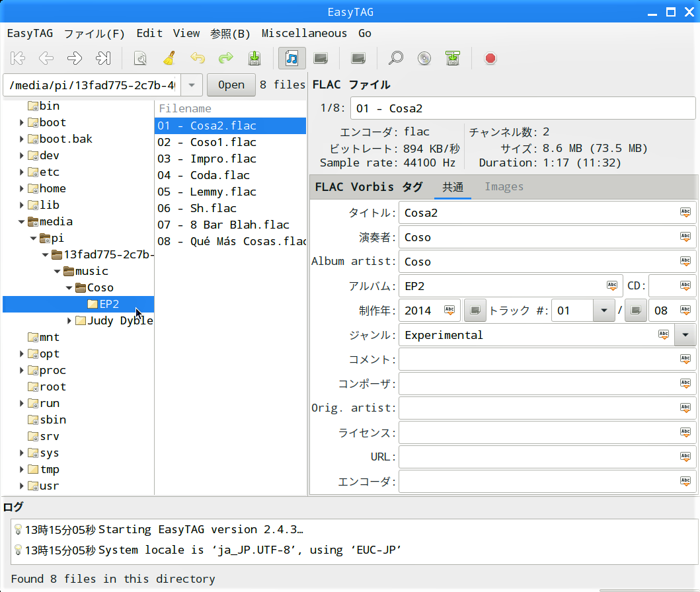Viewport: 700px width, 592px height.
Task: Open the Go menu
Action: pos(365,34)
